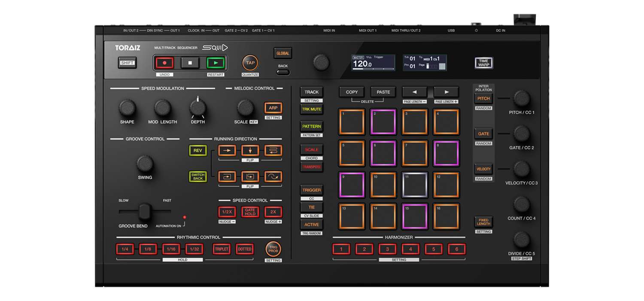Engage the 1/2X speed button
644x301 pixels.
coord(227,212)
